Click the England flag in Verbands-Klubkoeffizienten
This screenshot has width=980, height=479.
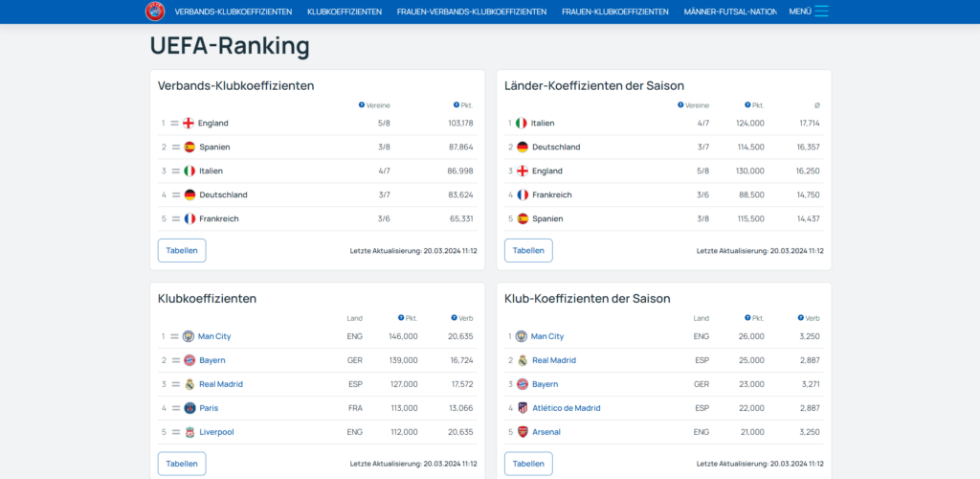click(x=189, y=124)
